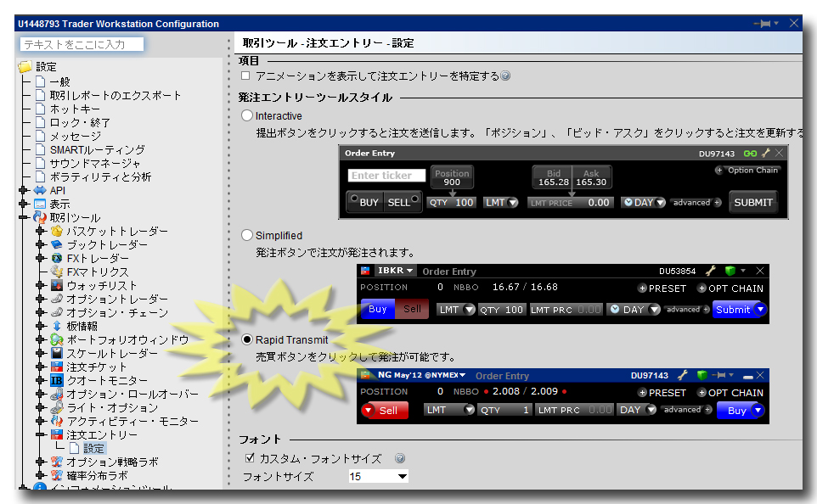Select ロック・終了 in configuration tree
This screenshot has height=504, width=817.
point(80,122)
